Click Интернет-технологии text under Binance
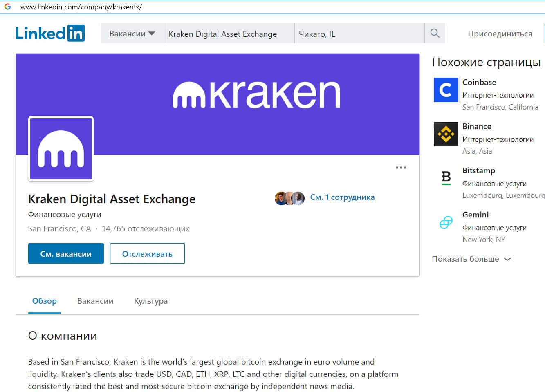 pyautogui.click(x=498, y=139)
